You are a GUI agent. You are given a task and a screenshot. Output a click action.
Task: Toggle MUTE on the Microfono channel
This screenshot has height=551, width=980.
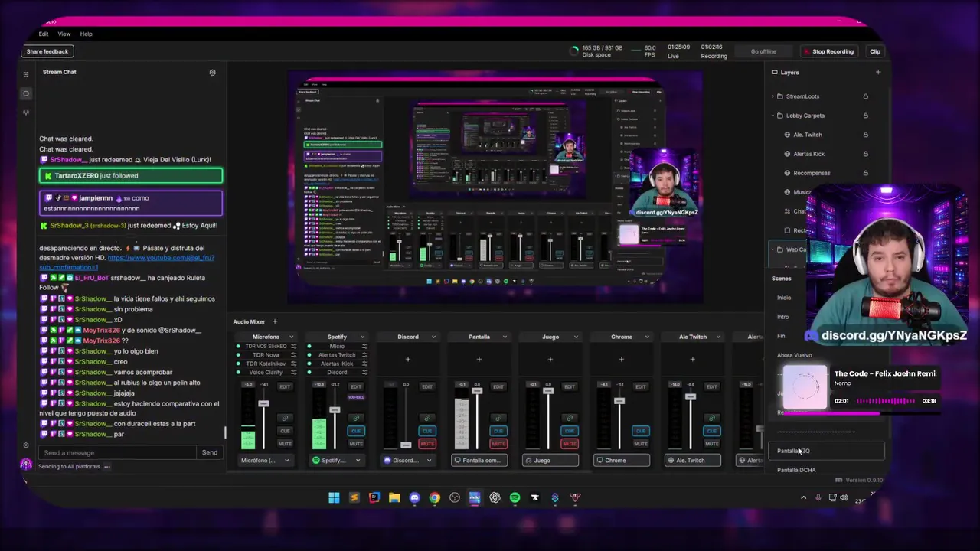pos(285,444)
